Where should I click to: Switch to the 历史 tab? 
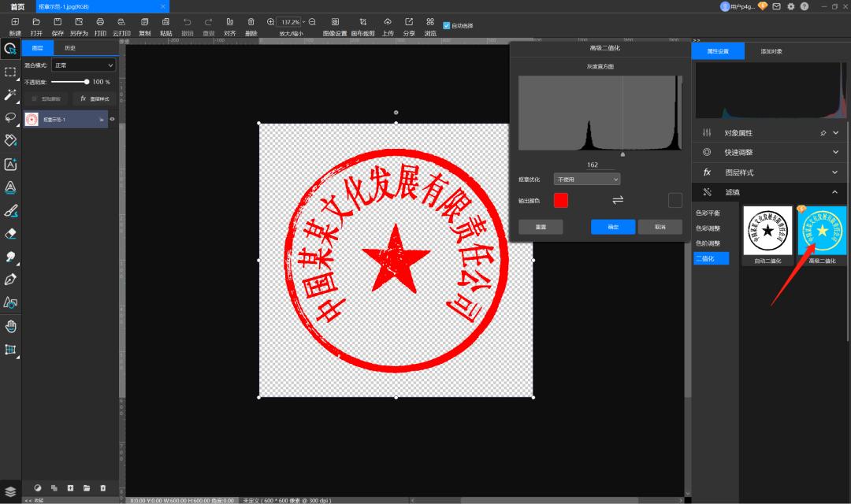tap(70, 48)
